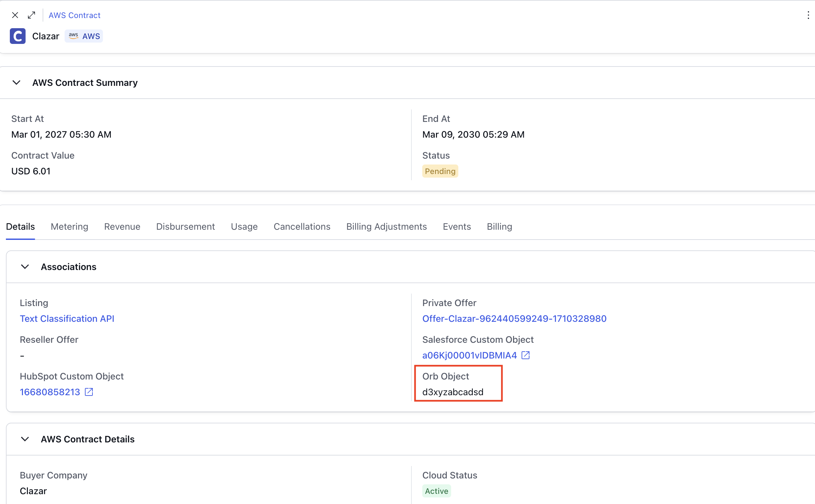Open the Text Classification API listing link
The height and width of the screenshot is (504, 815).
(x=67, y=319)
